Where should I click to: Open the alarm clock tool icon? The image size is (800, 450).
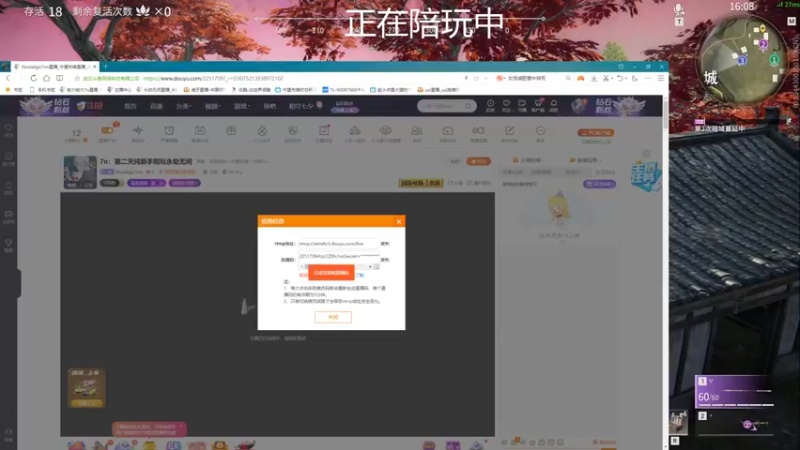click(x=169, y=131)
